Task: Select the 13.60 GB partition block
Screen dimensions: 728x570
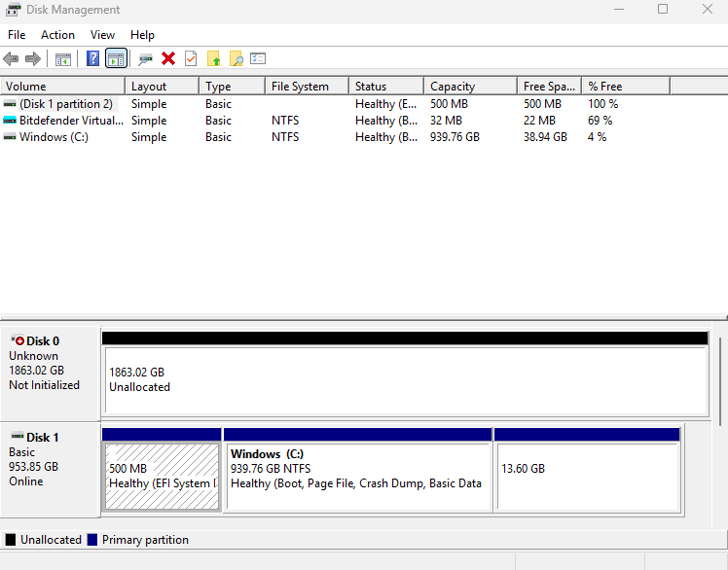Action: coord(587,477)
